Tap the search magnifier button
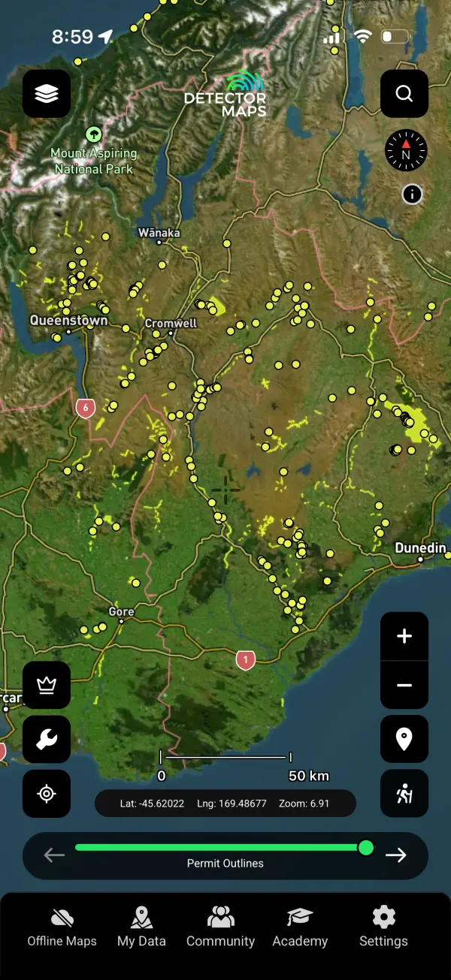Image resolution: width=451 pixels, height=980 pixels. (404, 94)
